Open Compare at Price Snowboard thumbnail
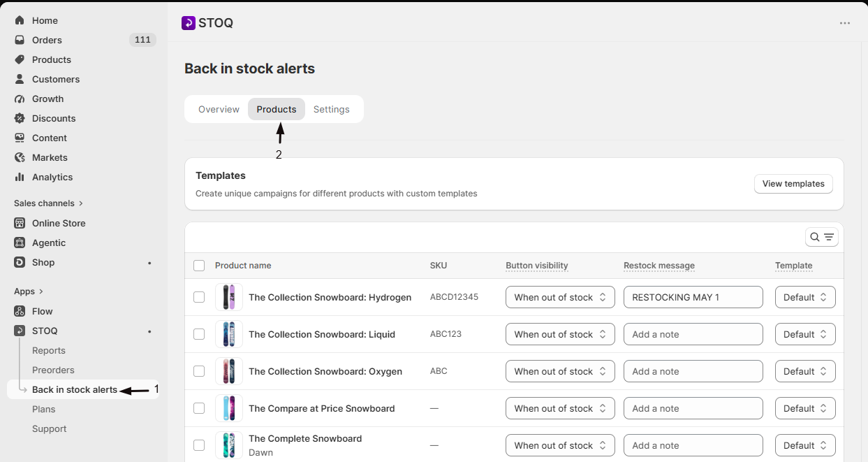The height and width of the screenshot is (462, 868). [x=229, y=408]
